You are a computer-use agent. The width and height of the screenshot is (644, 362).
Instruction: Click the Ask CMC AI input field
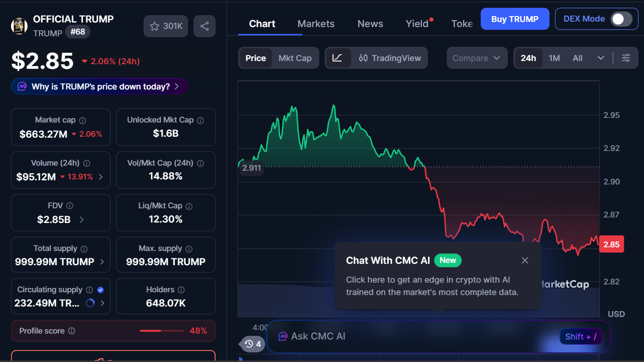point(413,336)
